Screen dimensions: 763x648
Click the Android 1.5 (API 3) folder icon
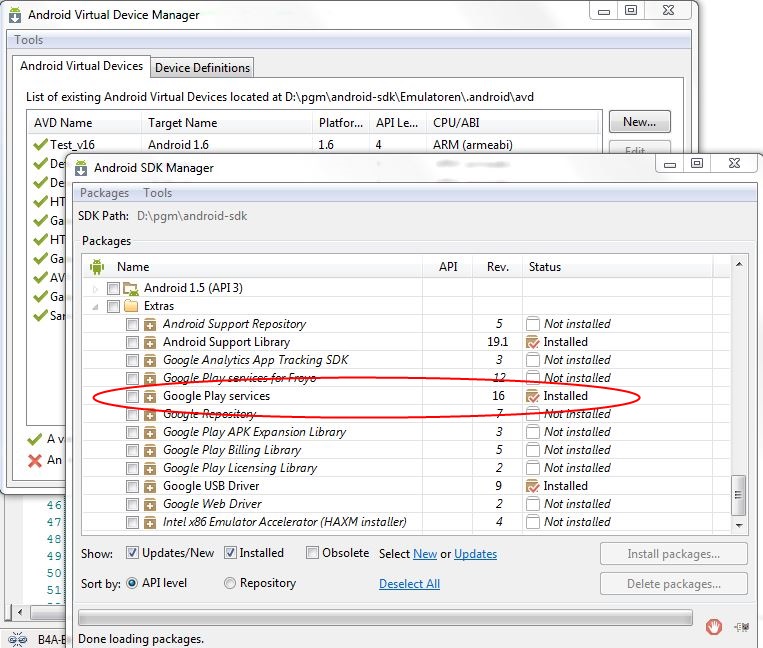click(131, 288)
